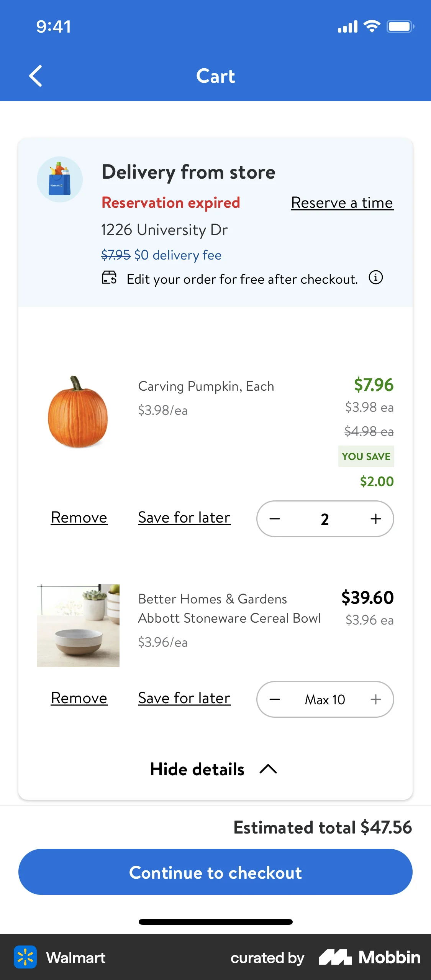The height and width of the screenshot is (980, 431).
Task: Tap minus on the Cereal Bowl quantity
Action: click(x=275, y=699)
